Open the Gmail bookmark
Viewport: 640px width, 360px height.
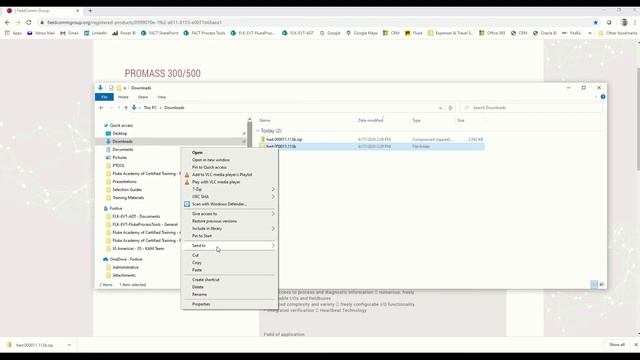point(69,33)
